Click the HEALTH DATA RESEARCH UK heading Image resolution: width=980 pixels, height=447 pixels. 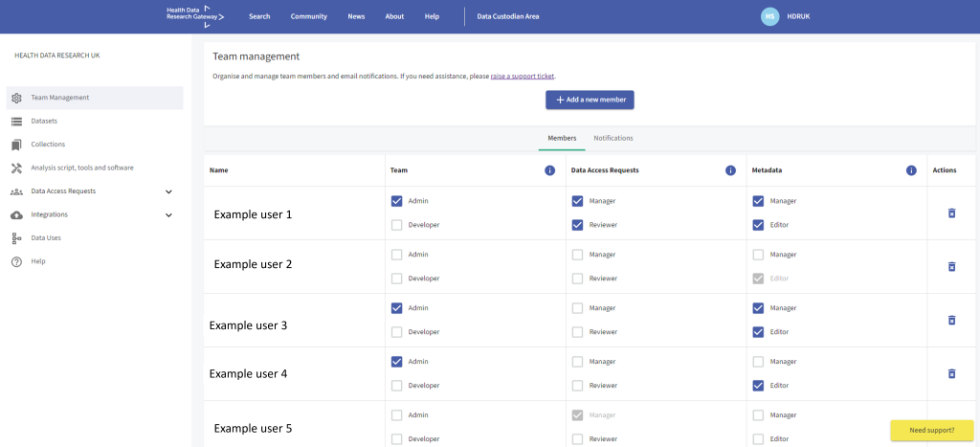56,55
